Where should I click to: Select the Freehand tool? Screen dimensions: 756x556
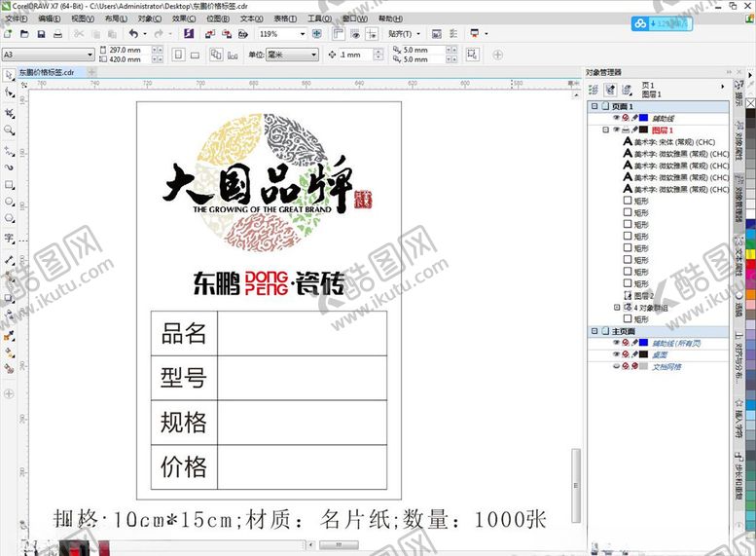point(9,151)
